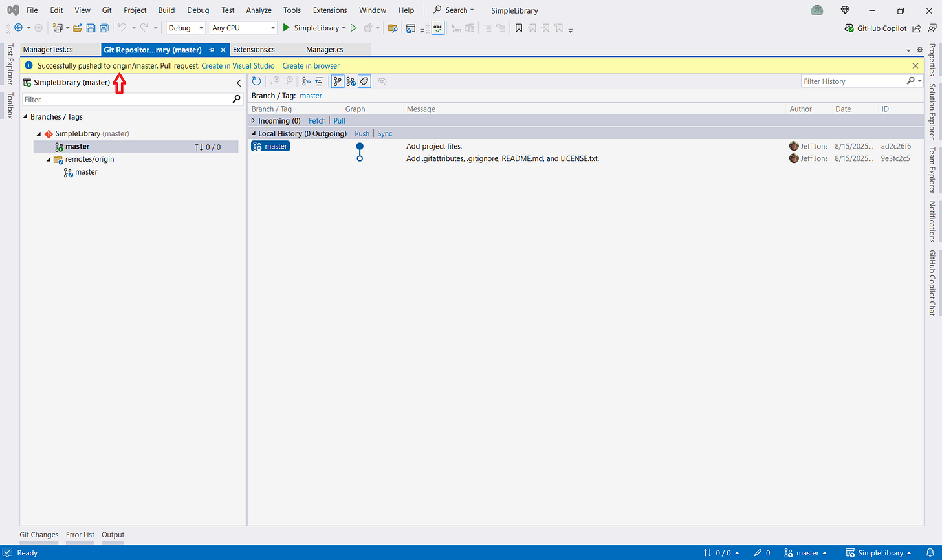
Task: Click the share/feedback icon beside GitHub Copilot
Action: 917,28
